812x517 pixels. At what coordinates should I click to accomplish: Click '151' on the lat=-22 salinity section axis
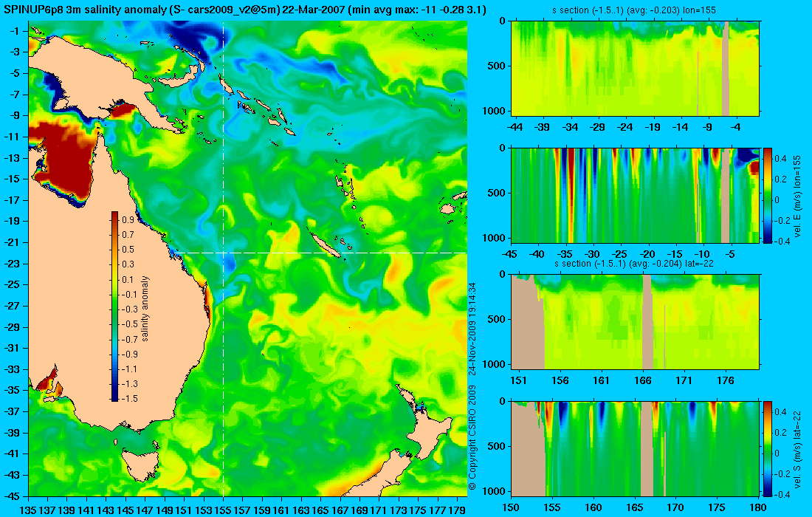518,380
